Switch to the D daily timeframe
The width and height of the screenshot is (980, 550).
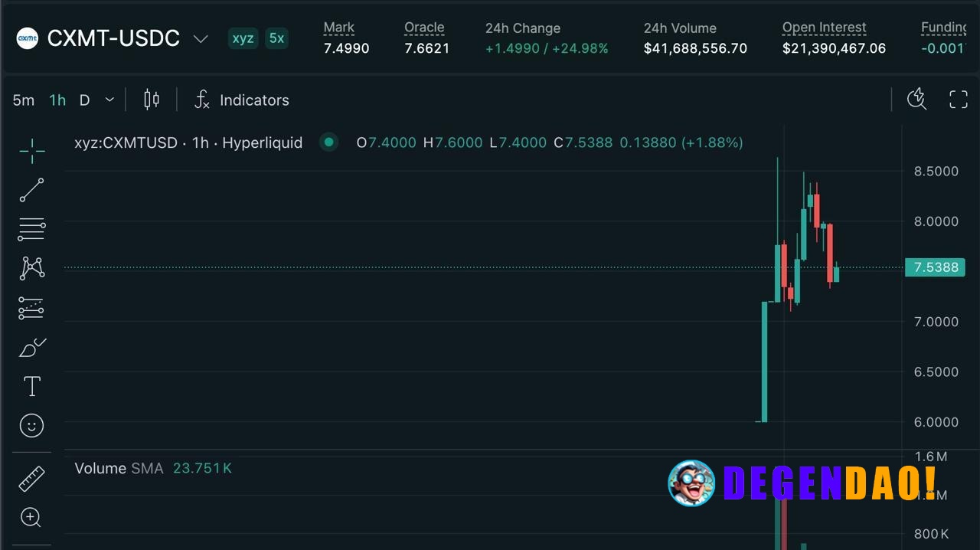(x=84, y=100)
